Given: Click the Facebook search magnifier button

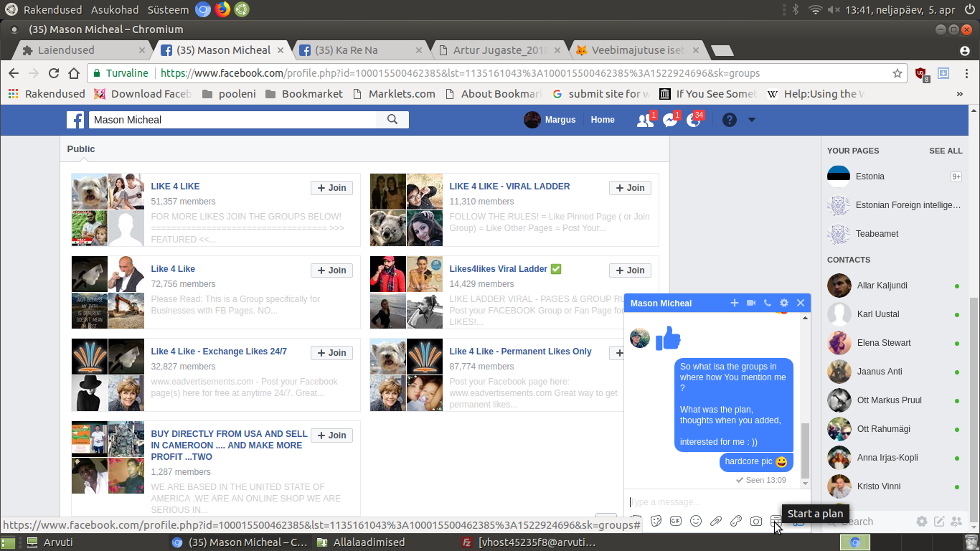Looking at the screenshot, I should coord(392,120).
